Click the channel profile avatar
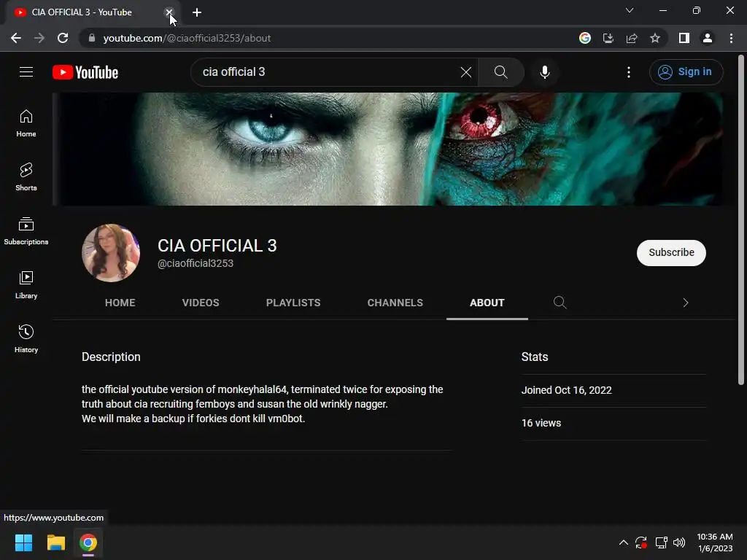Viewport: 747px width, 560px height. point(111,253)
